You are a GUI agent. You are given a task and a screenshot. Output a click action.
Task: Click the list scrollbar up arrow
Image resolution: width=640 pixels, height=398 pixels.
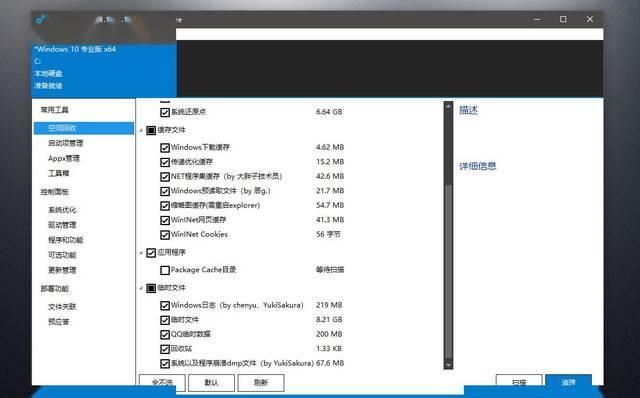(448, 106)
